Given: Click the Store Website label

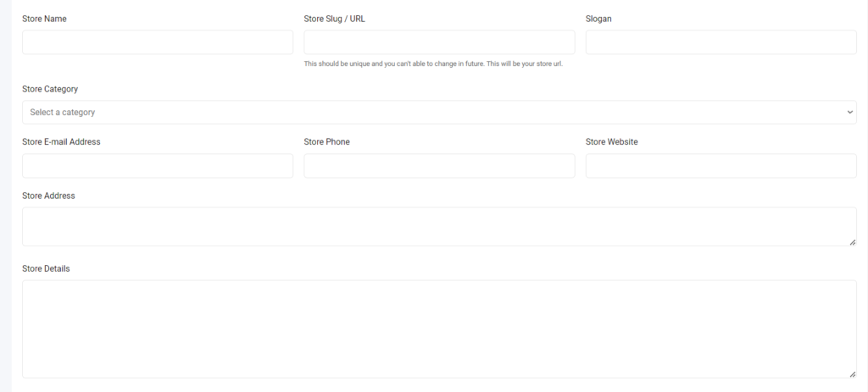Looking at the screenshot, I should 612,142.
